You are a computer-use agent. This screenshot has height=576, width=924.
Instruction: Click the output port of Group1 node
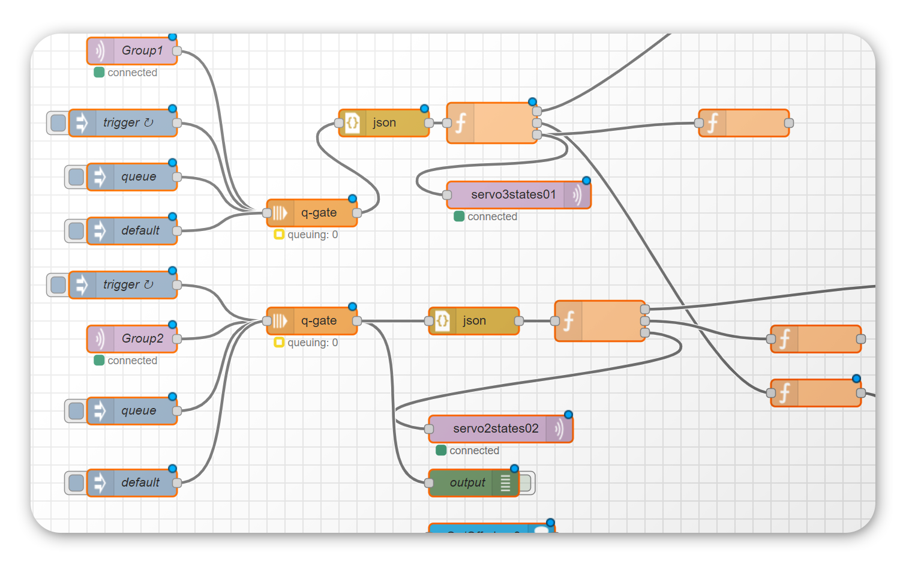177,51
